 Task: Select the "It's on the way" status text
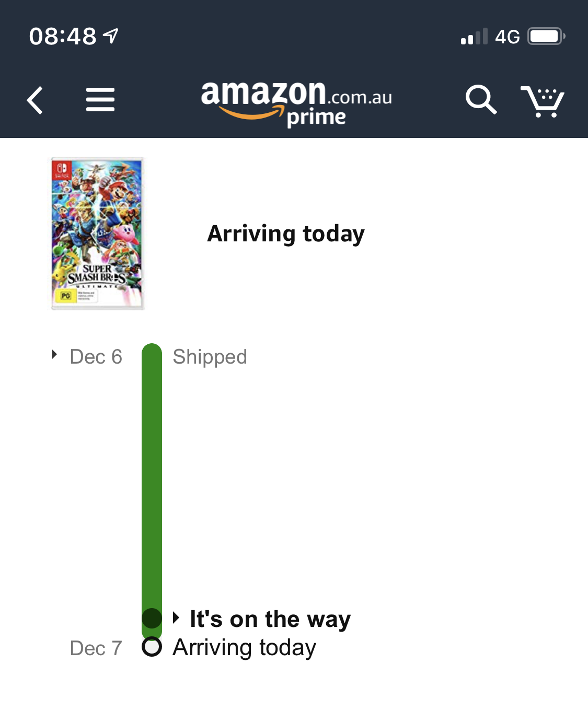(270, 619)
